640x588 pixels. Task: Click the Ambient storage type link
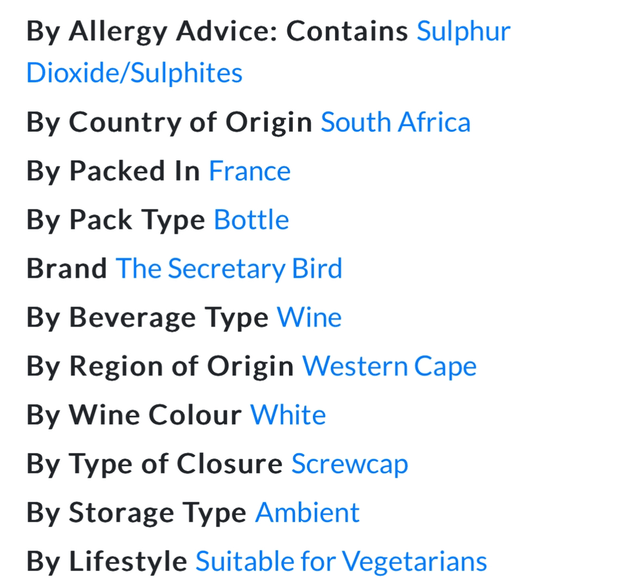click(307, 513)
